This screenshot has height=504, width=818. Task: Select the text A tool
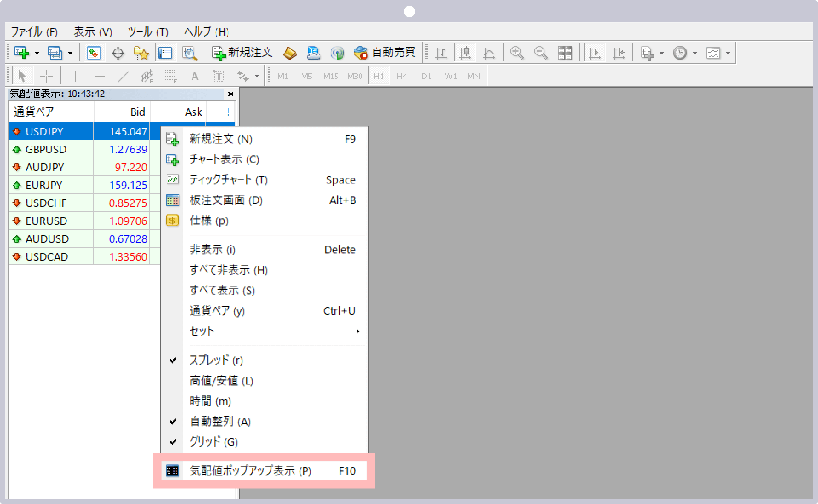coord(195,76)
